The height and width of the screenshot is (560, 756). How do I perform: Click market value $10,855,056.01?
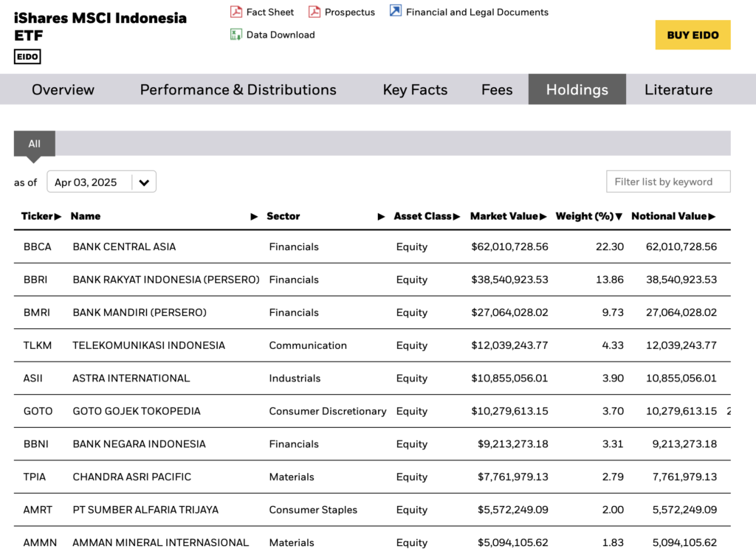tap(509, 378)
